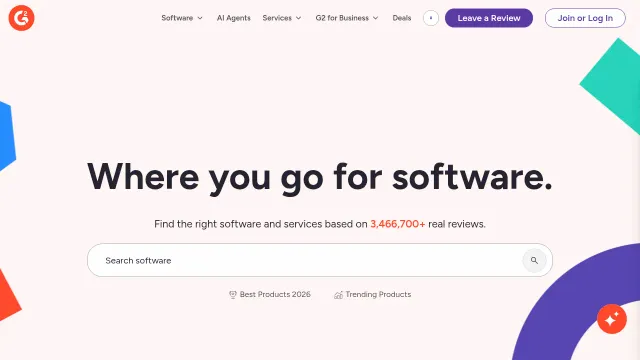Click the magnifier search button icon
This screenshot has width=640, height=360.
[534, 260]
